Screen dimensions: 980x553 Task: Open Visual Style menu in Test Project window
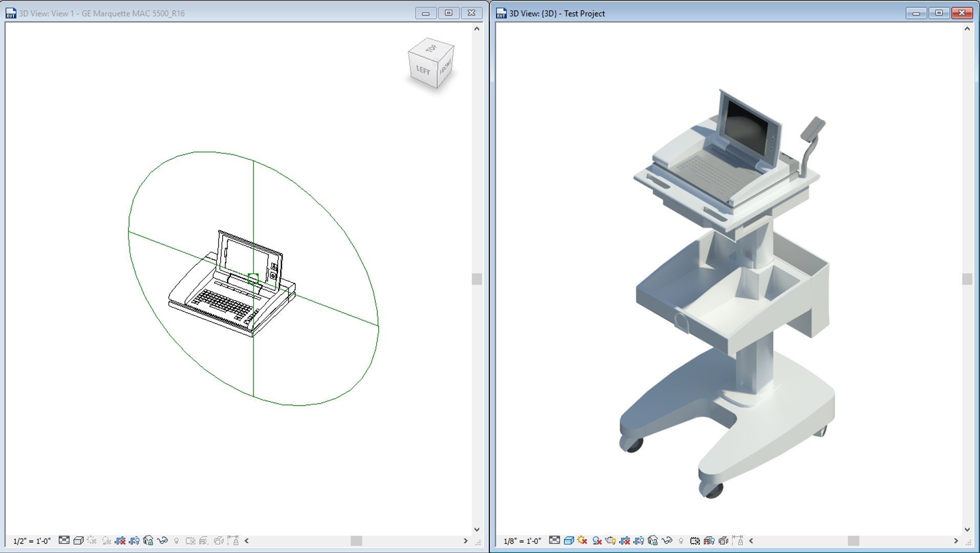click(569, 541)
